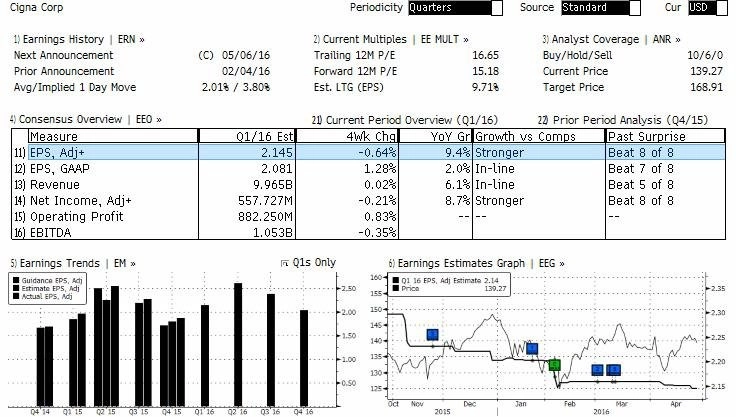
Task: Select the Revenue measure row
Action: click(368, 185)
